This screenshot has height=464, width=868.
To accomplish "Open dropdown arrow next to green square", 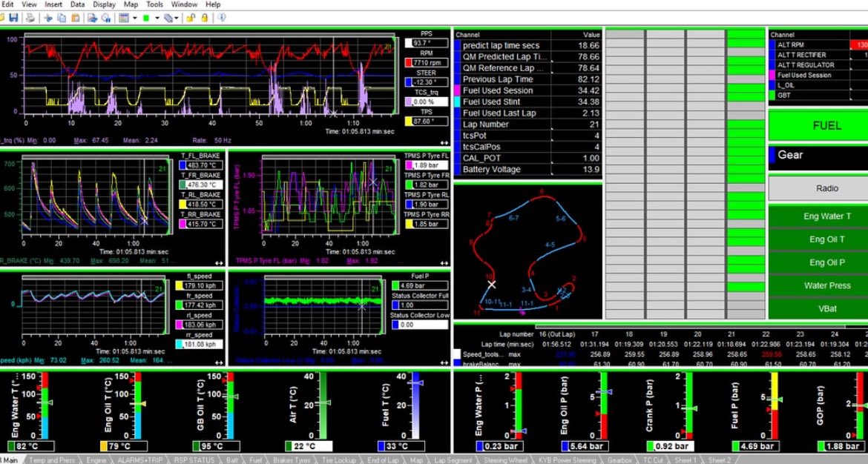I will [x=157, y=19].
